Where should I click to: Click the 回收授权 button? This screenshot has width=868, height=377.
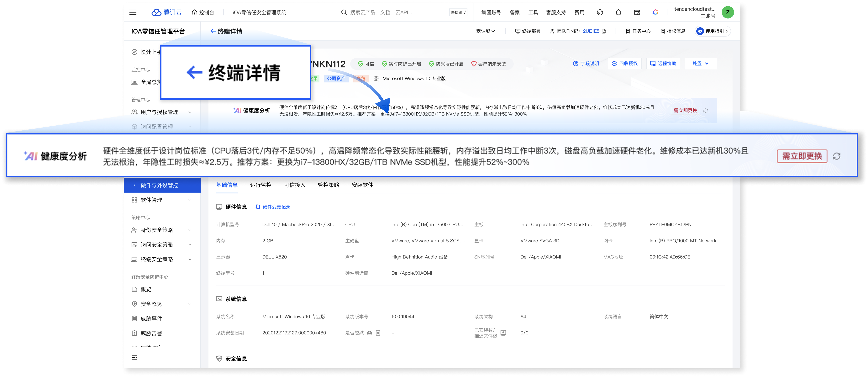624,64
